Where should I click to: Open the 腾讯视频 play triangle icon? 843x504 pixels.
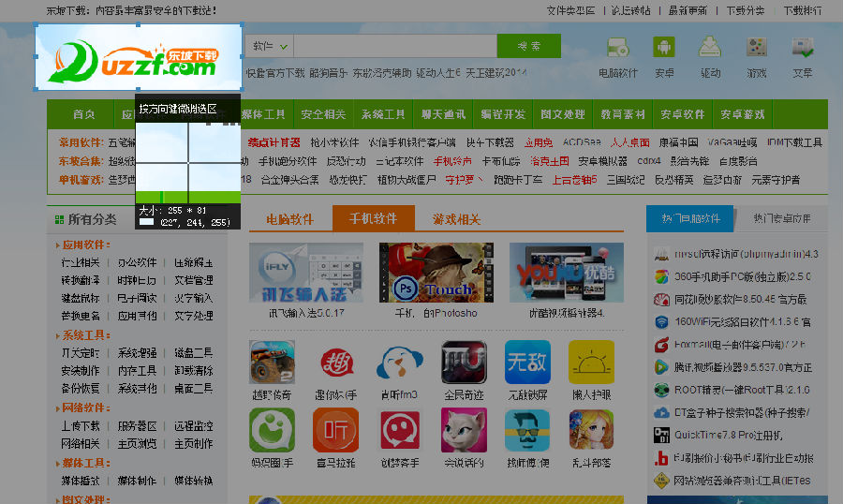pyautogui.click(x=661, y=367)
